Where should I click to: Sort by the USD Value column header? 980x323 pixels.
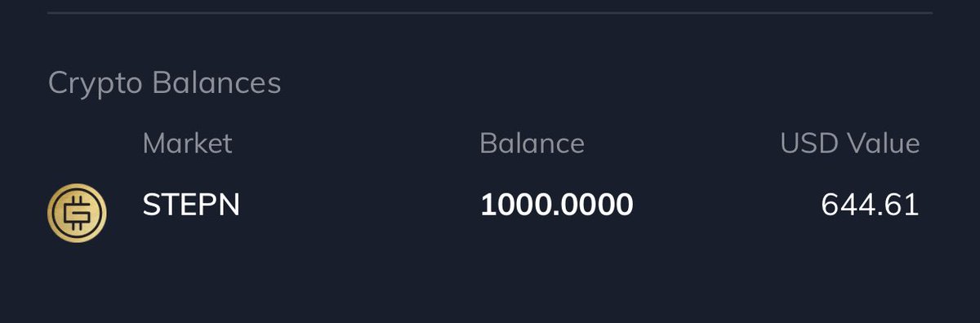click(x=850, y=144)
